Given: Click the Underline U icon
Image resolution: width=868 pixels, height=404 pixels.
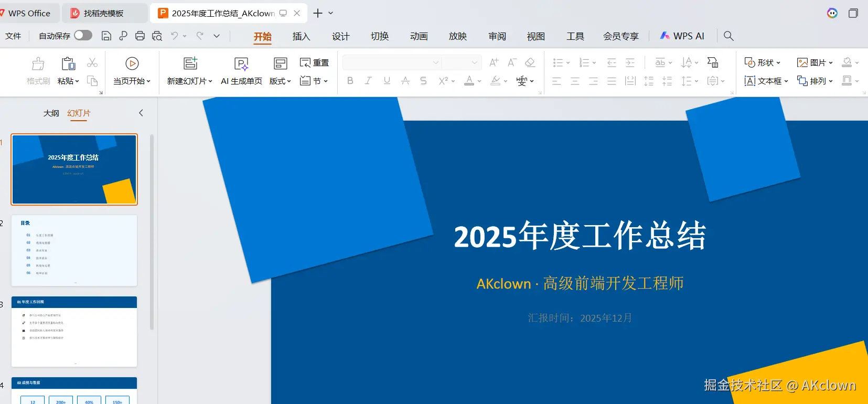Looking at the screenshot, I should [387, 81].
